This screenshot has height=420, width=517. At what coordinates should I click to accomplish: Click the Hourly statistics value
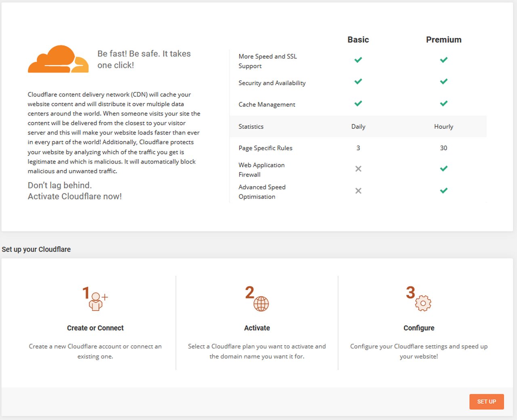(443, 126)
